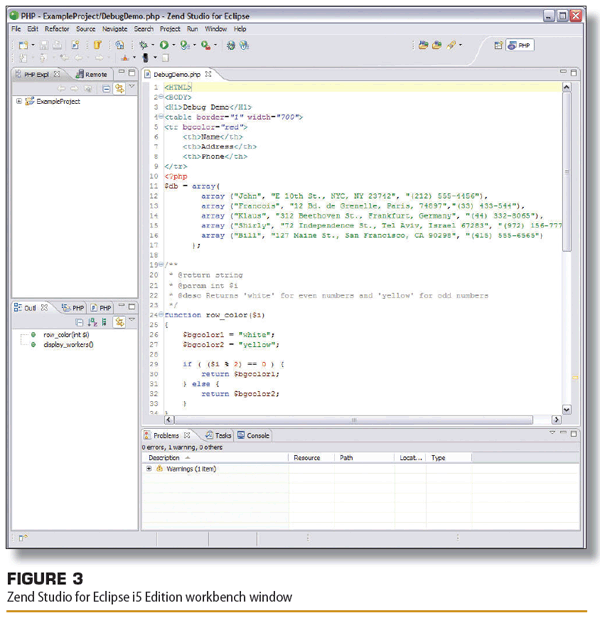Screen dimensions: 600x618
Task: Switch to the Remote tab
Action: tap(91, 74)
